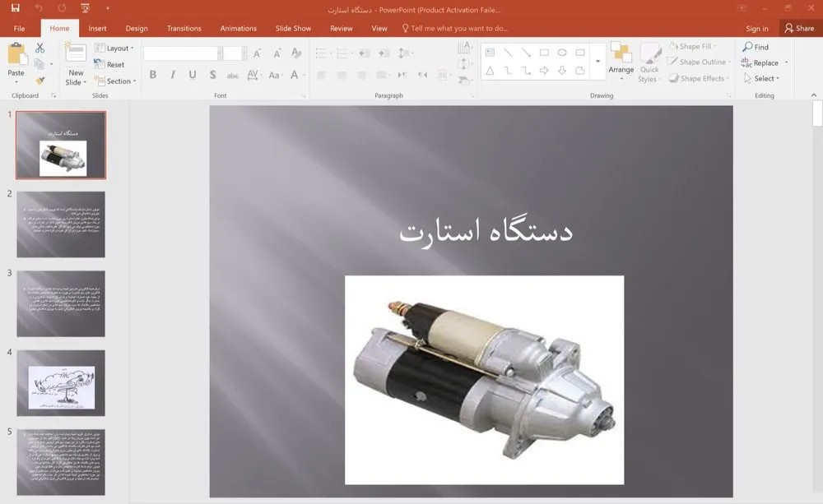
Task: Open the Section dropdown
Action: tap(115, 81)
